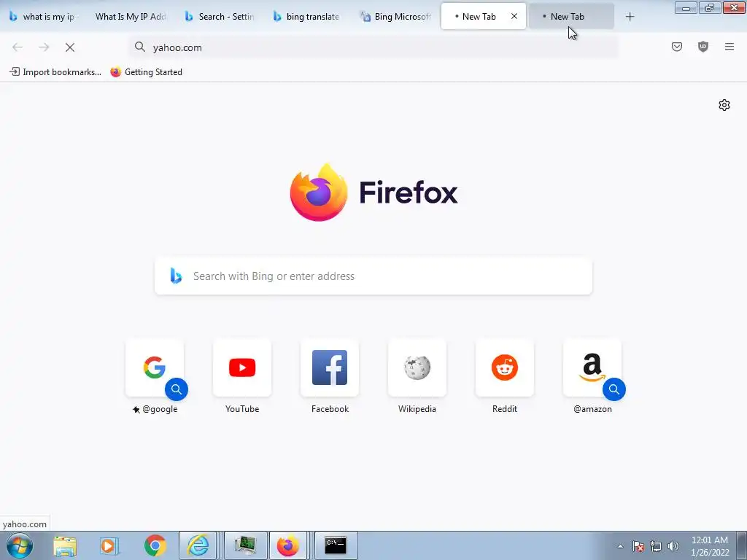This screenshot has height=560, width=747.
Task: Open a new tab with plus button
Action: [x=630, y=17]
